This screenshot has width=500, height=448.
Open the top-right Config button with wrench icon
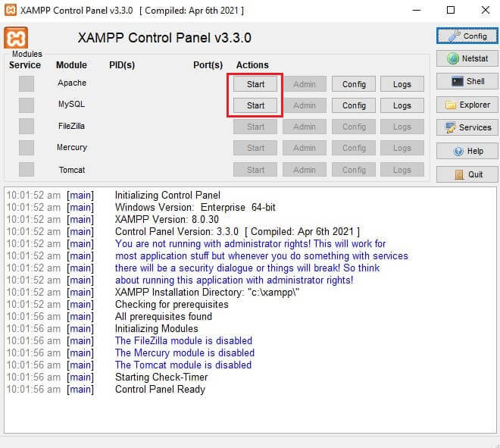pos(467,36)
